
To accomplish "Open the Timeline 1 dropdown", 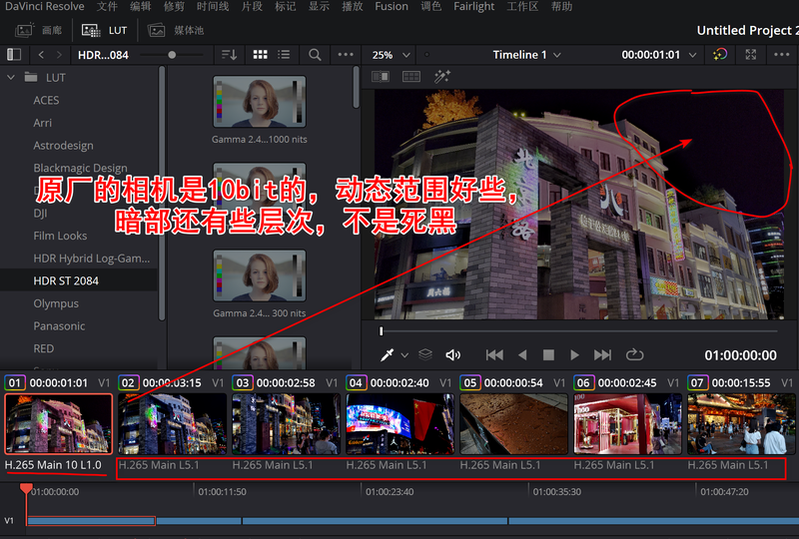I will [526, 55].
